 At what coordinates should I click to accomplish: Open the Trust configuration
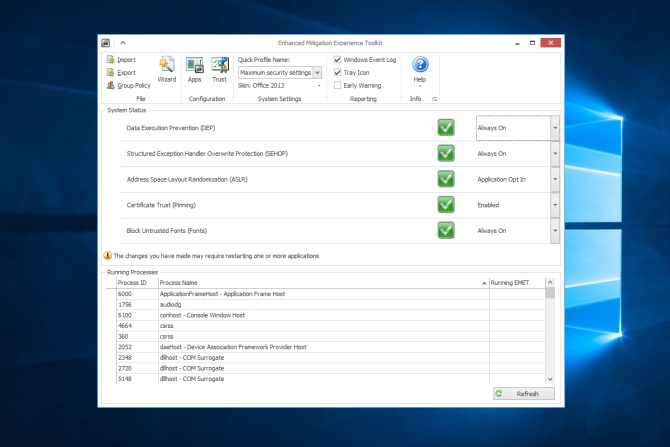(220, 69)
